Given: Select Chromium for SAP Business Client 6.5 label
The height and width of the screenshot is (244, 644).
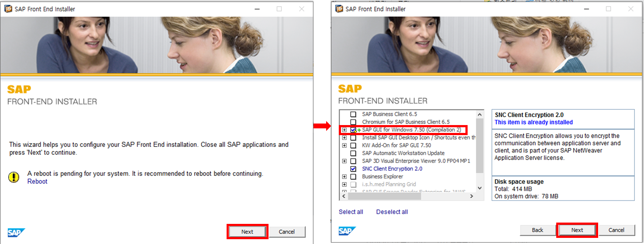Looking at the screenshot, I should coord(406,122).
